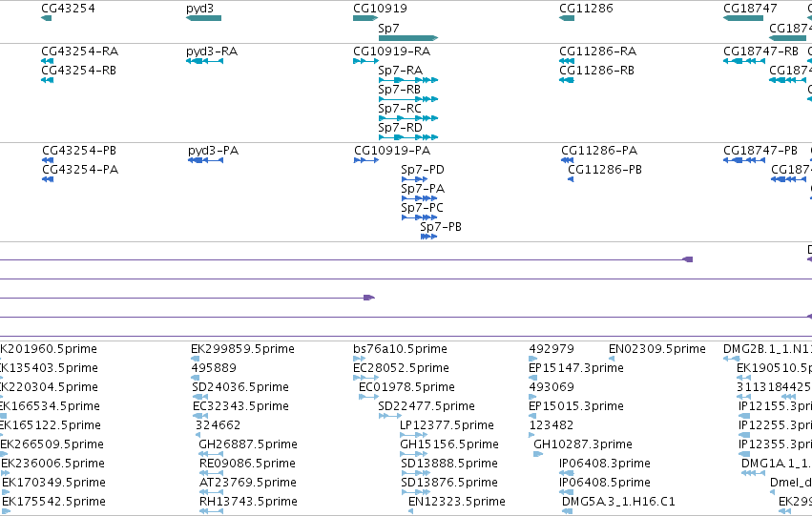Open the 493069 EST entry
The height and width of the screenshot is (516, 812).
click(532, 397)
